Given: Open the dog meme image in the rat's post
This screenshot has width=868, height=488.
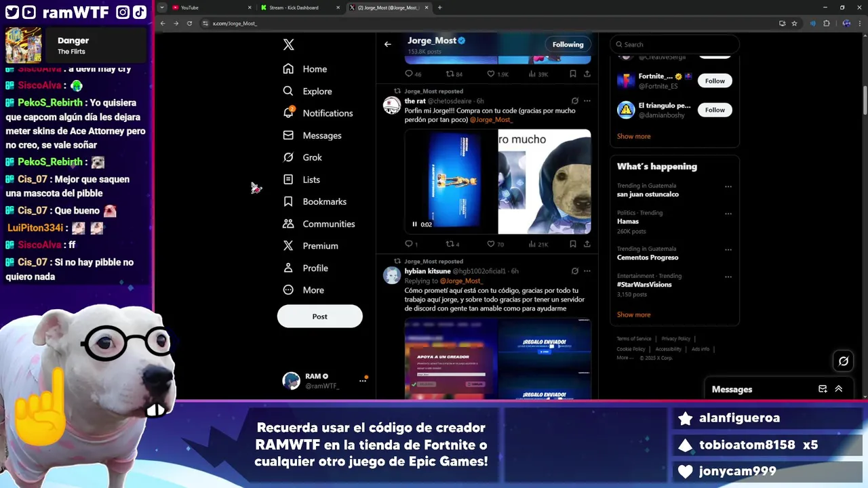Looking at the screenshot, I should pyautogui.click(x=545, y=182).
